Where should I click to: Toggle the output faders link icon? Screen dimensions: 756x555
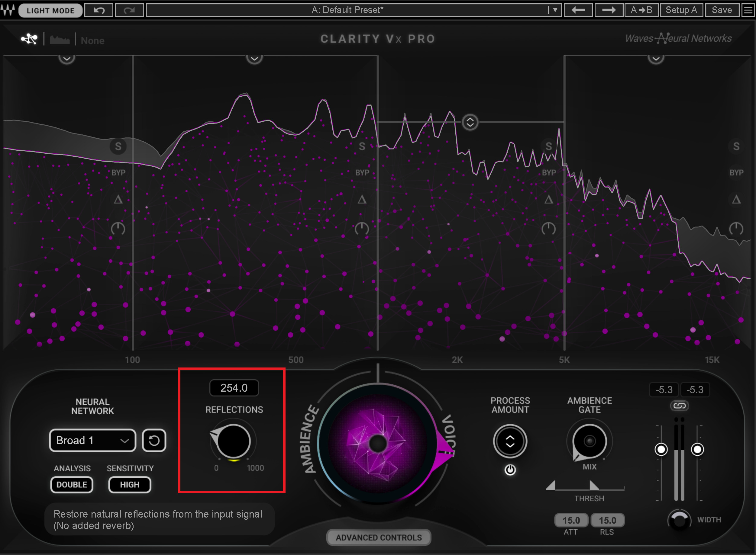click(x=679, y=406)
